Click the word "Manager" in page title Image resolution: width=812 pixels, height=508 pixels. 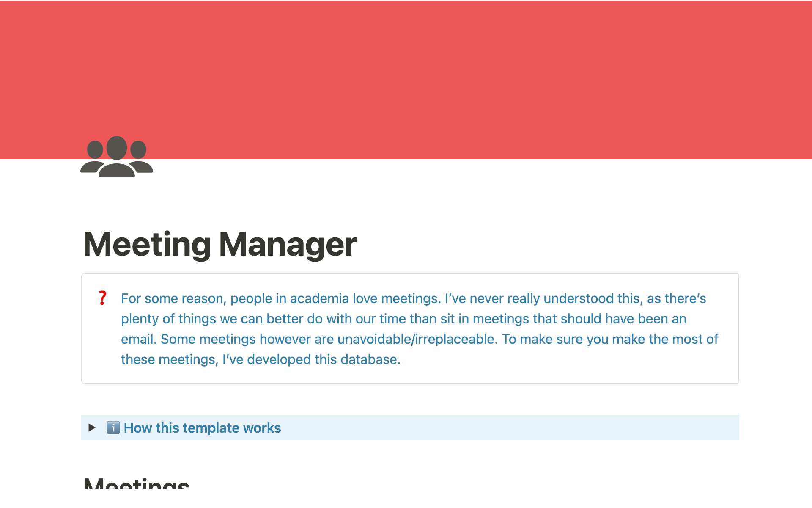[288, 244]
